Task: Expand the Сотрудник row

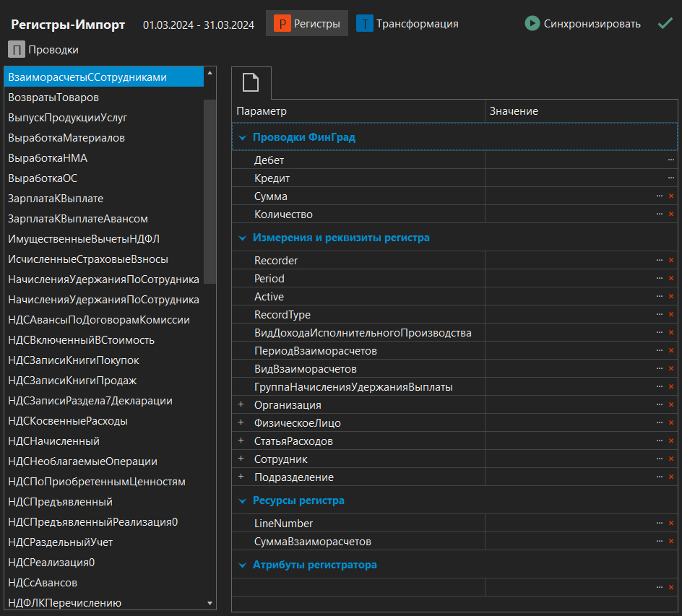Action: coord(241,459)
